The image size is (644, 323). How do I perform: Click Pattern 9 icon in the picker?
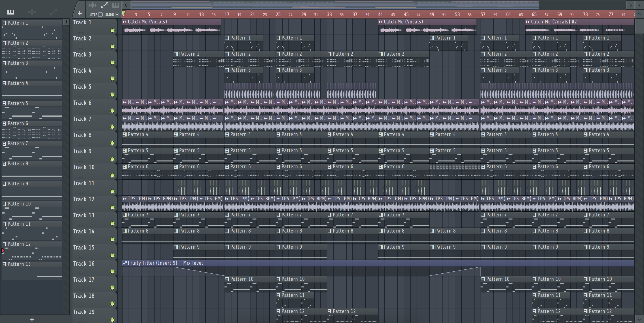point(4,184)
